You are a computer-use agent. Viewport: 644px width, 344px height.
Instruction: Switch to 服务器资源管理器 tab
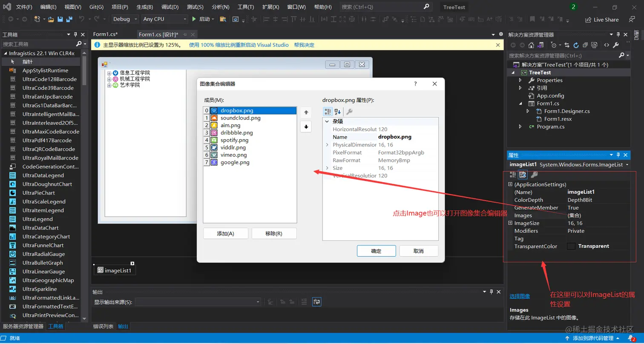[x=23, y=327]
